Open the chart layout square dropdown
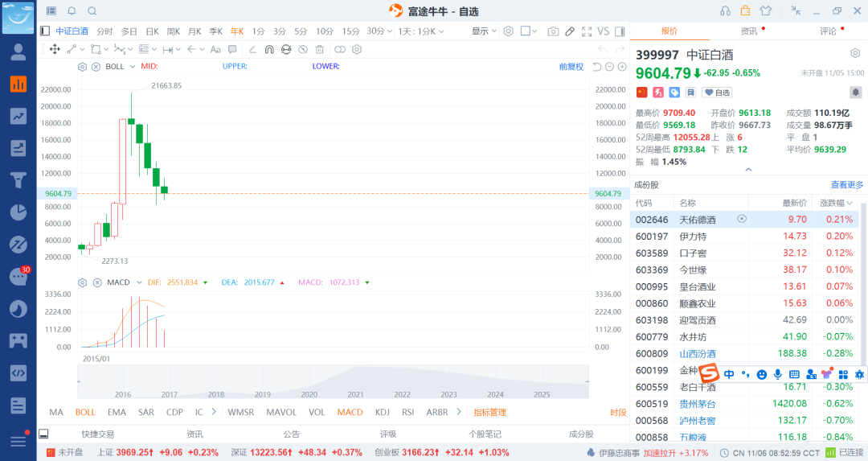 coord(529,31)
